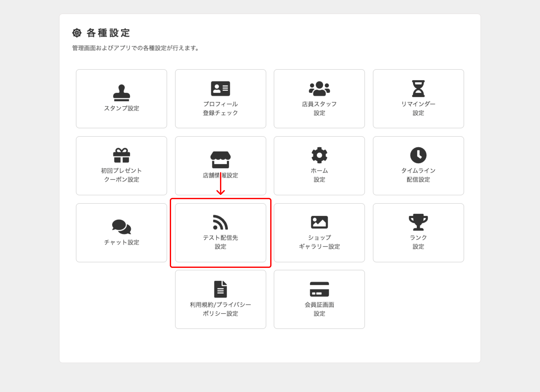Open タイムライン配信設定 label
540x392 pixels.
(x=418, y=175)
